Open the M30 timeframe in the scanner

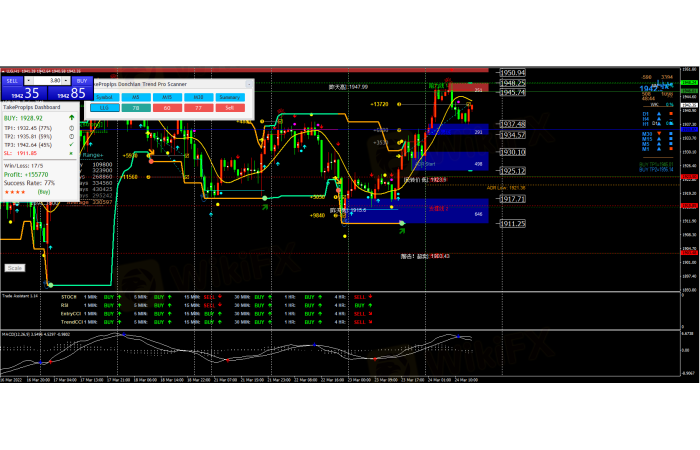coord(199,96)
